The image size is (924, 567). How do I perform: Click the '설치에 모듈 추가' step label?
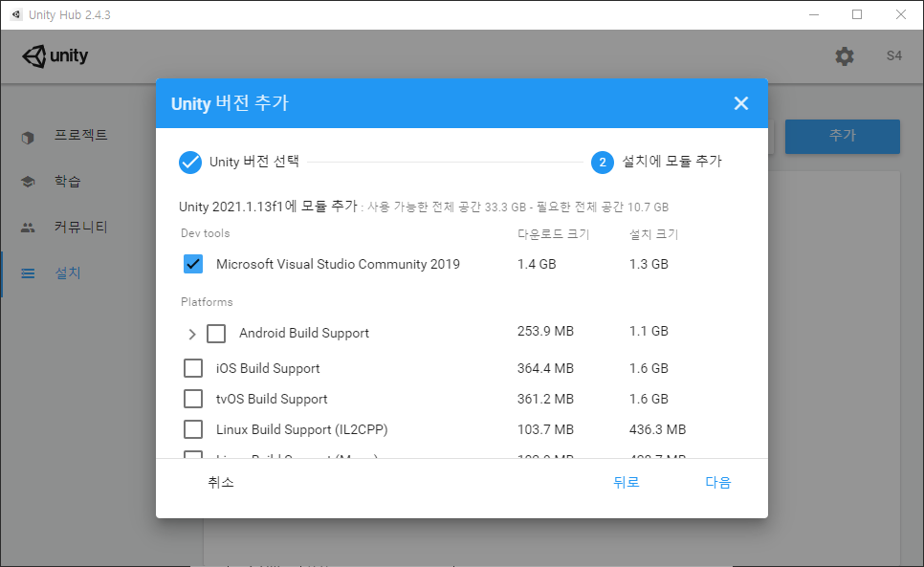pyautogui.click(x=671, y=161)
